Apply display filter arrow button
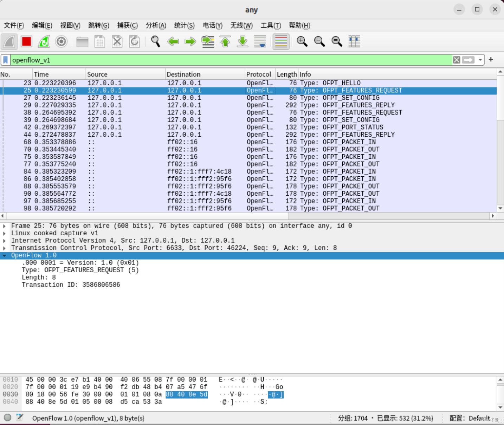This screenshot has width=504, height=425. tap(468, 60)
